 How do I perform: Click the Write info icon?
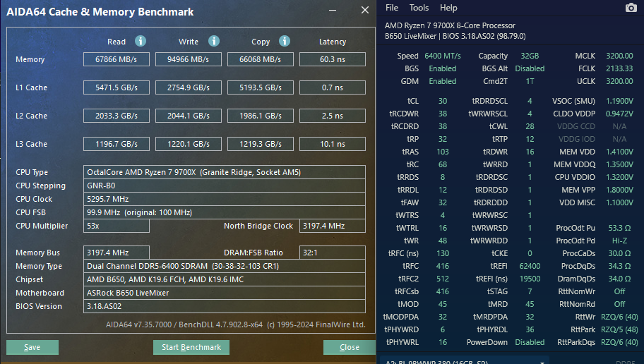pos(213,41)
